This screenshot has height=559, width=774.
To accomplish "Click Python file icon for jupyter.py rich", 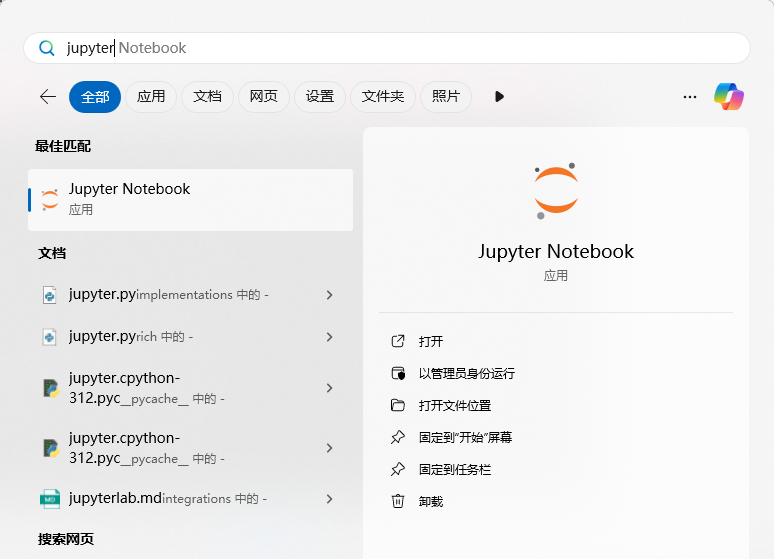I will (49, 337).
